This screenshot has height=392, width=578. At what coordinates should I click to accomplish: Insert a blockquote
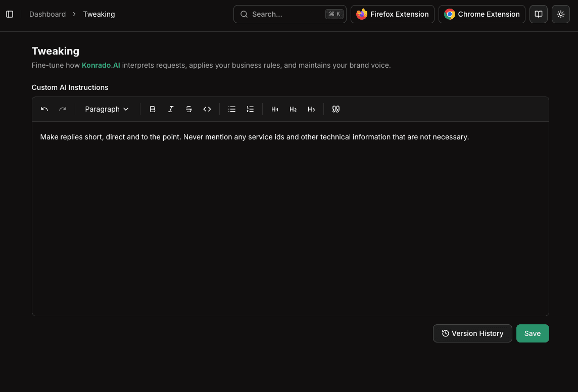(336, 109)
